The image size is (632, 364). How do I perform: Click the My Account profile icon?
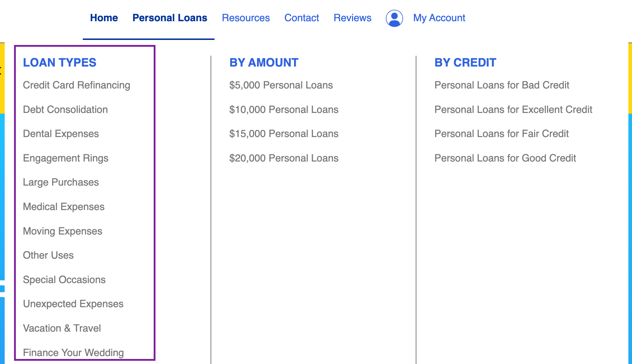click(394, 18)
